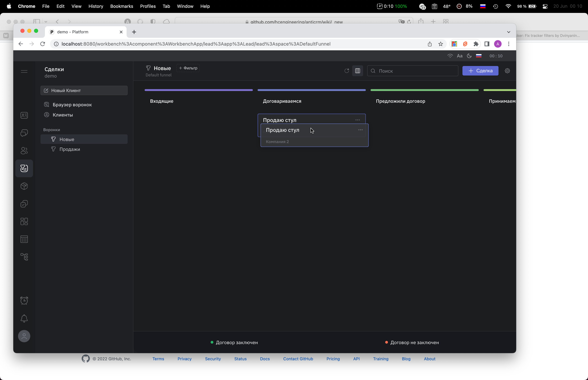Image resolution: width=588 pixels, height=380 pixels.
Task: Open Chrome three-dot options menu
Action: (509, 44)
